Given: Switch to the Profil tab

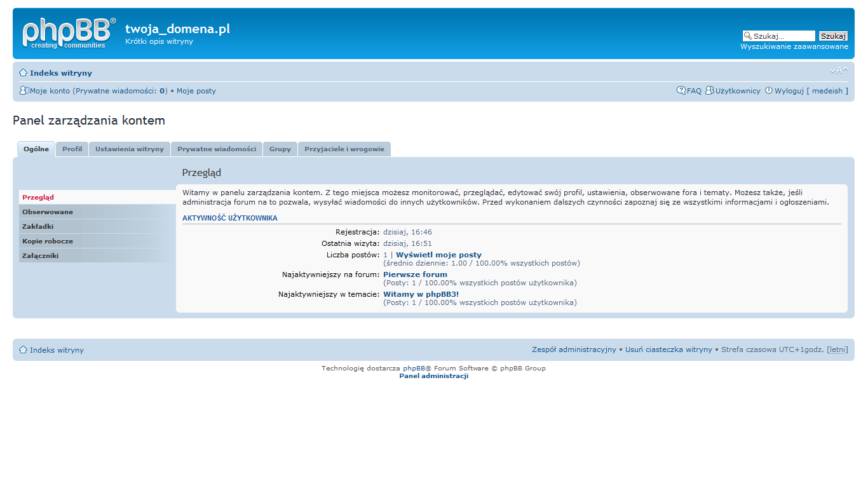Looking at the screenshot, I should coord(72,149).
